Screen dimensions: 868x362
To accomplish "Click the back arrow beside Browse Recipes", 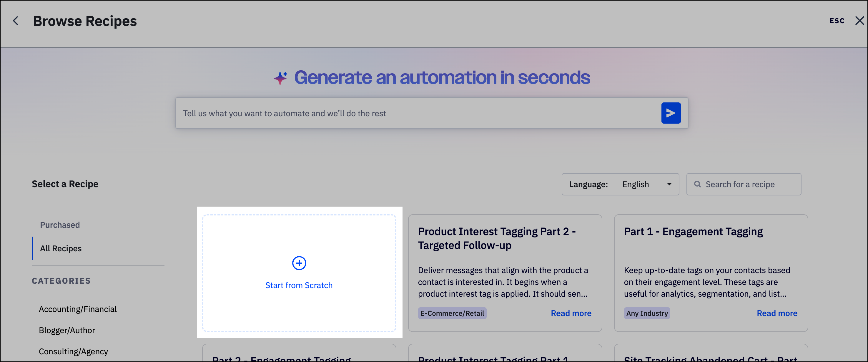I will pos(16,21).
